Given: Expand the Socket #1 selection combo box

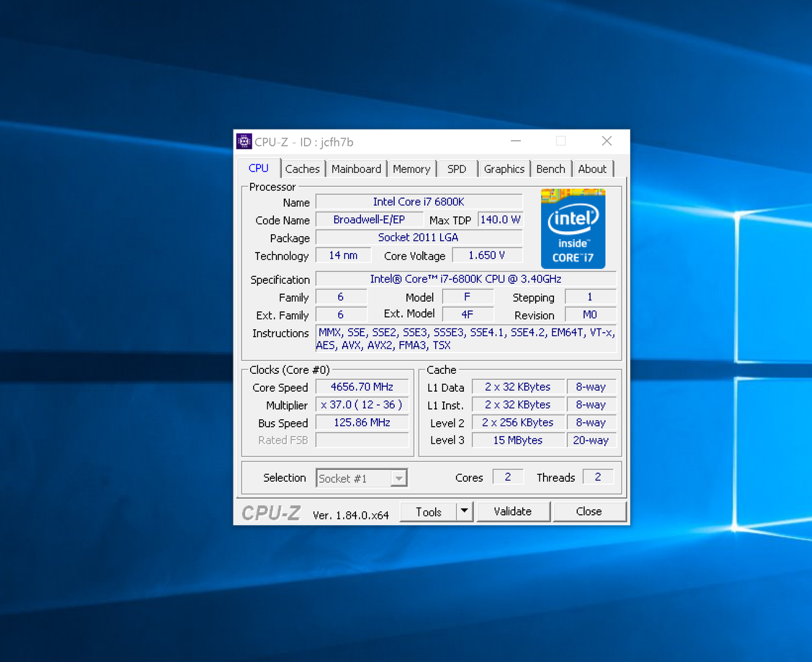Looking at the screenshot, I should (x=362, y=478).
